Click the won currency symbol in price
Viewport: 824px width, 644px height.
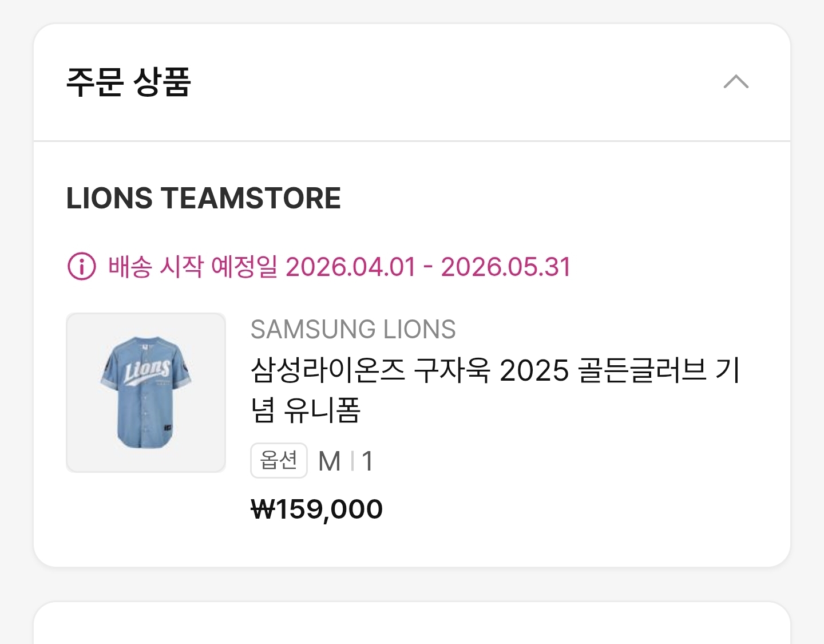click(263, 509)
